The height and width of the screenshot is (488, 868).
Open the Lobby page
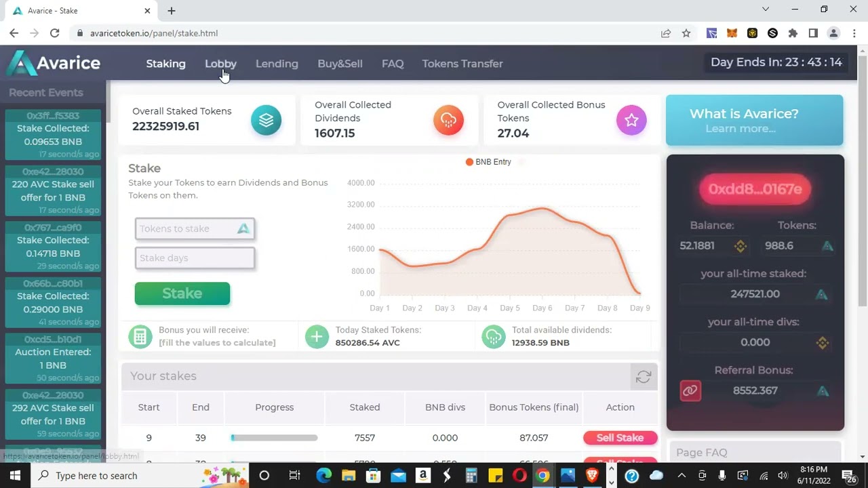220,64
